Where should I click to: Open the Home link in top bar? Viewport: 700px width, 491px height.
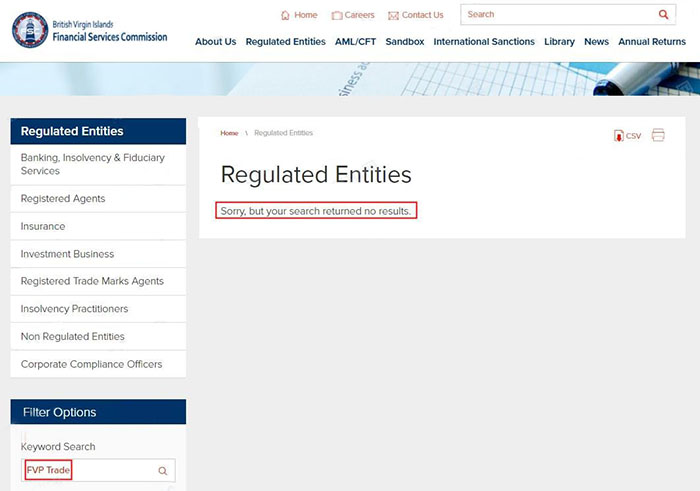click(299, 15)
